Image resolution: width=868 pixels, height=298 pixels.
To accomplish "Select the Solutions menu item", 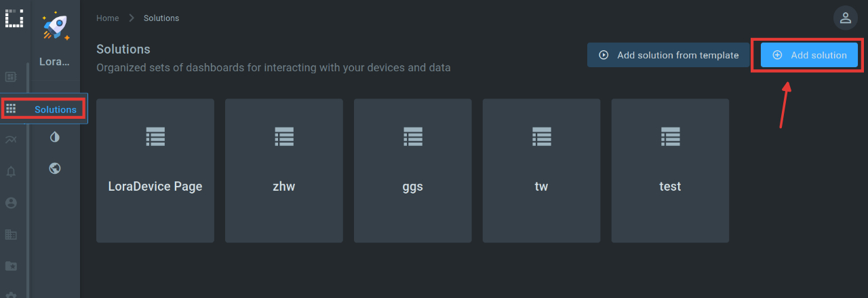I will [44, 109].
